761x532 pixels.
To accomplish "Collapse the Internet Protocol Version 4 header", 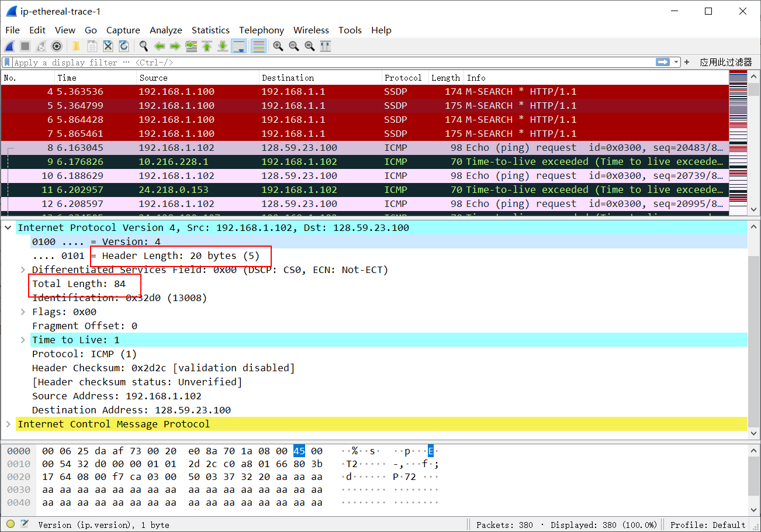I will click(8, 227).
